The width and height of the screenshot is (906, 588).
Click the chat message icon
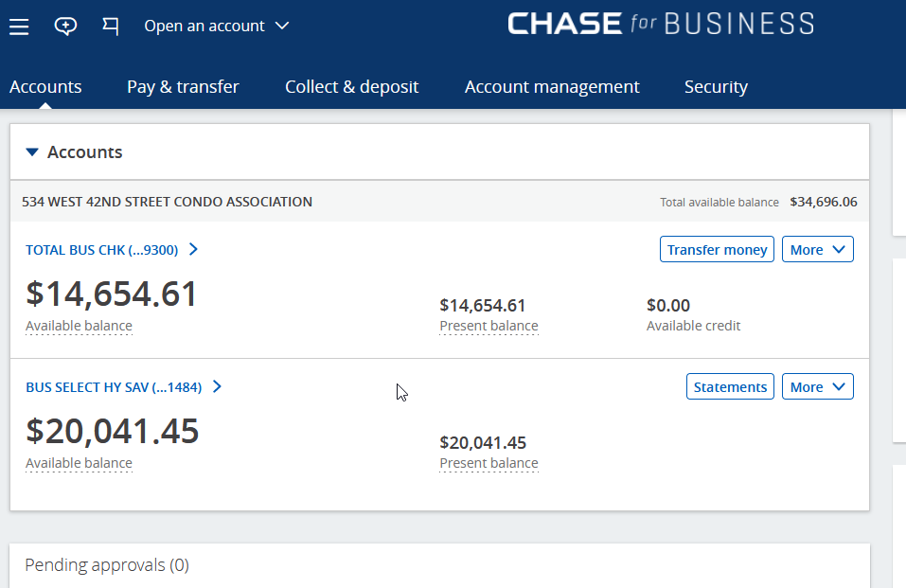pyautogui.click(x=65, y=27)
